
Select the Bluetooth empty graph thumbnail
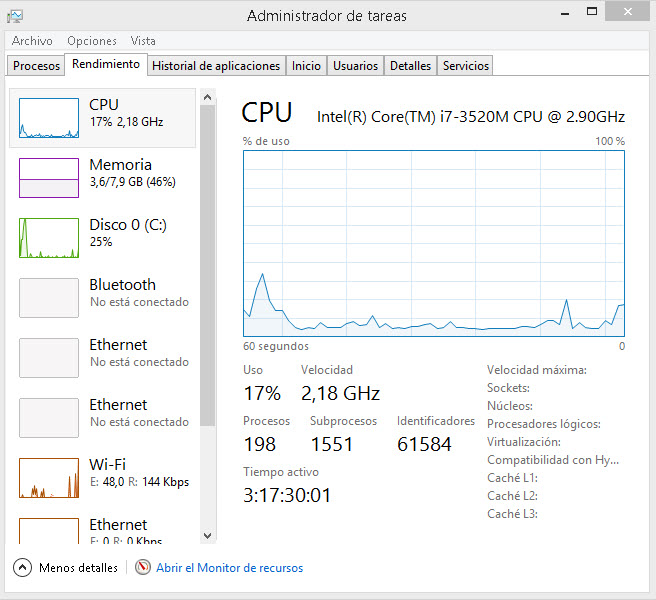(x=49, y=298)
